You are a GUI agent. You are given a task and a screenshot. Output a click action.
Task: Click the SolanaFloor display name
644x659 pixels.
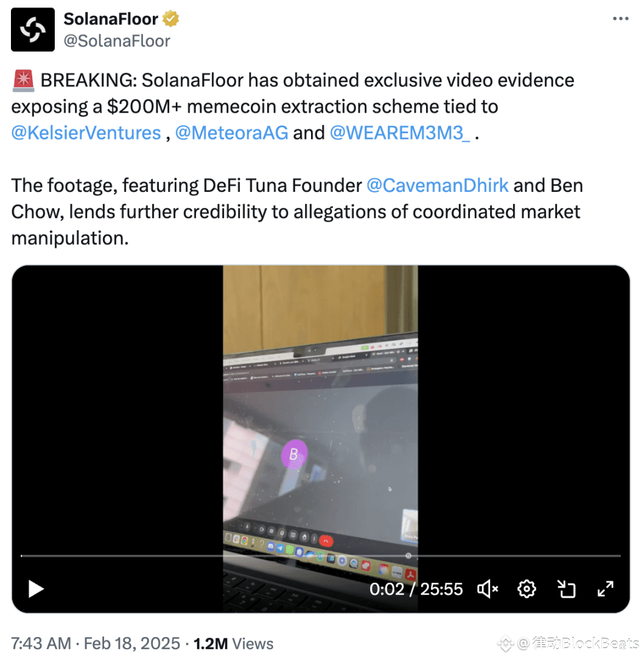pyautogui.click(x=111, y=19)
